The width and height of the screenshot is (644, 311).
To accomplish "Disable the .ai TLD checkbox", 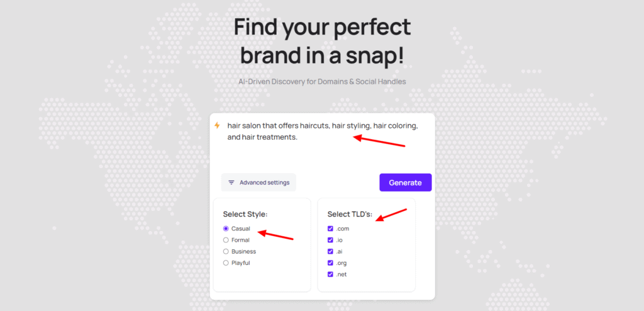I will coord(330,251).
